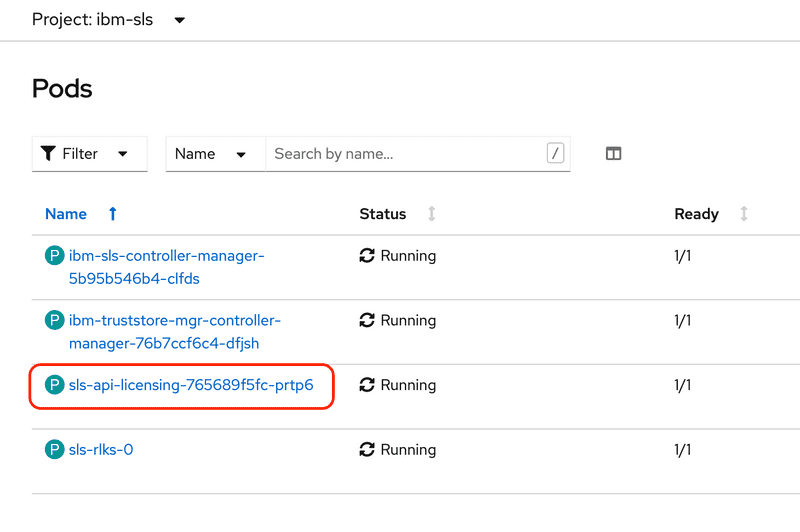The width and height of the screenshot is (800, 532).
Task: Sort pods by Name column
Action: pyautogui.click(x=66, y=214)
